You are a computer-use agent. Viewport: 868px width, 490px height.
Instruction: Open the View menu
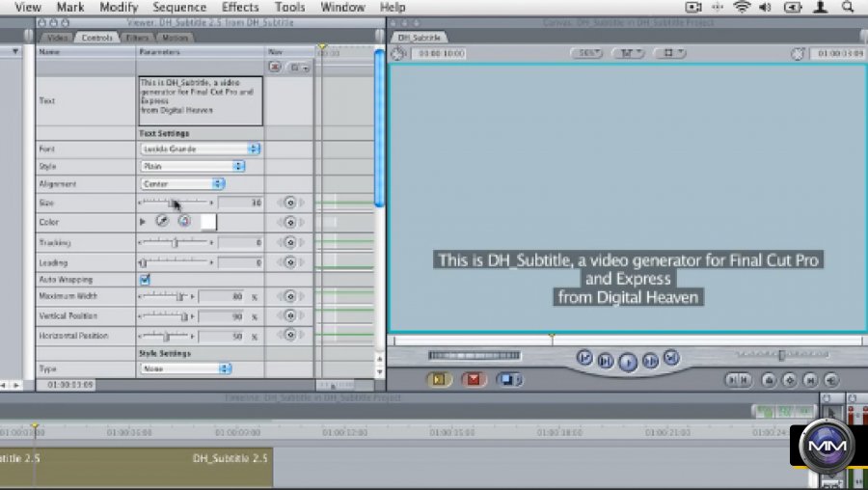tap(28, 7)
